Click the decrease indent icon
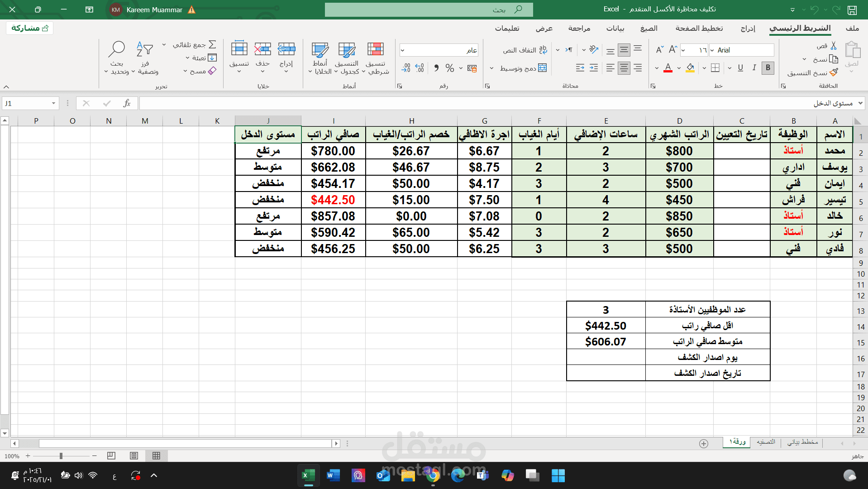The height and width of the screenshot is (489, 868). [x=594, y=68]
